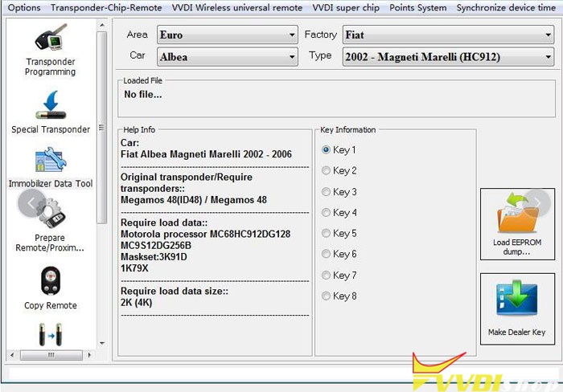Open Immobilizer Data Tool icon
Screen dimensions: 563x392
pos(51,160)
